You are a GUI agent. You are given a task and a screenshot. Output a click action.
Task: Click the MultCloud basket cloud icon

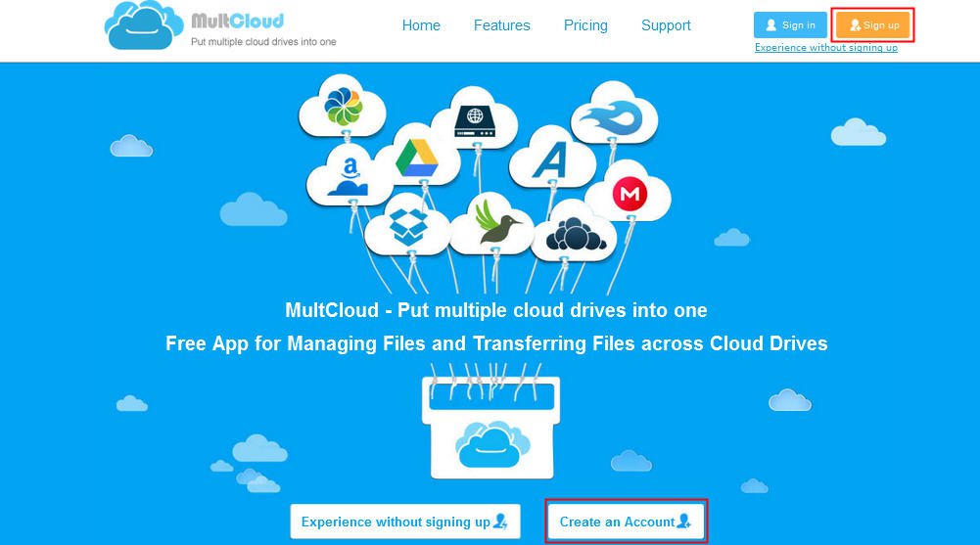[x=491, y=444]
